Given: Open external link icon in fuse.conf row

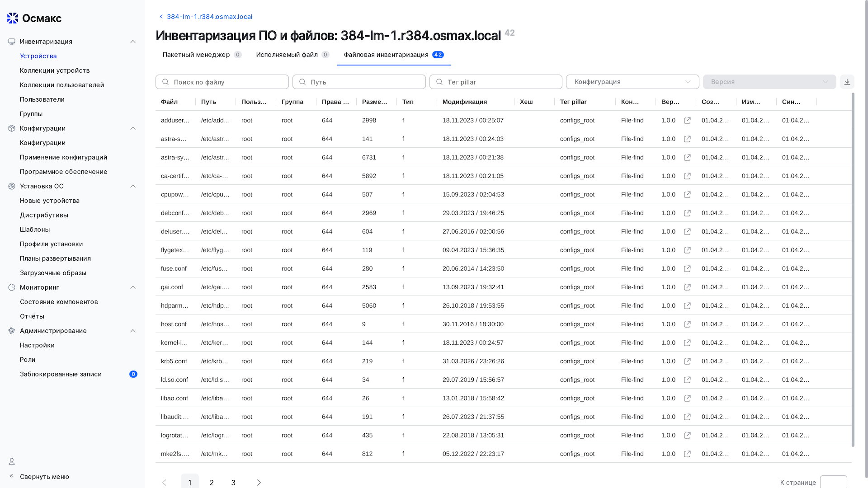Looking at the screenshot, I should 688,268.
